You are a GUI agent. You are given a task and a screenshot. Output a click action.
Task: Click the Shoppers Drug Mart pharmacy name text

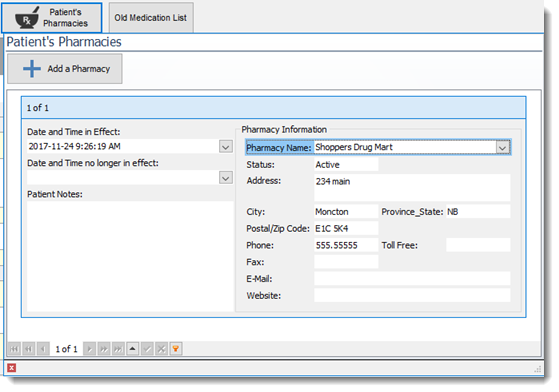pos(354,147)
